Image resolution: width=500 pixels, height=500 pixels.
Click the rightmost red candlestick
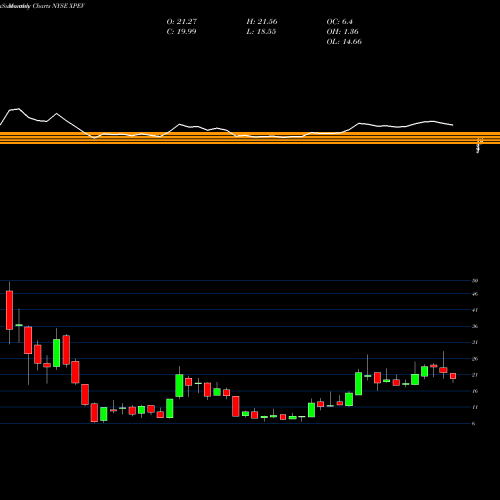[453, 376]
